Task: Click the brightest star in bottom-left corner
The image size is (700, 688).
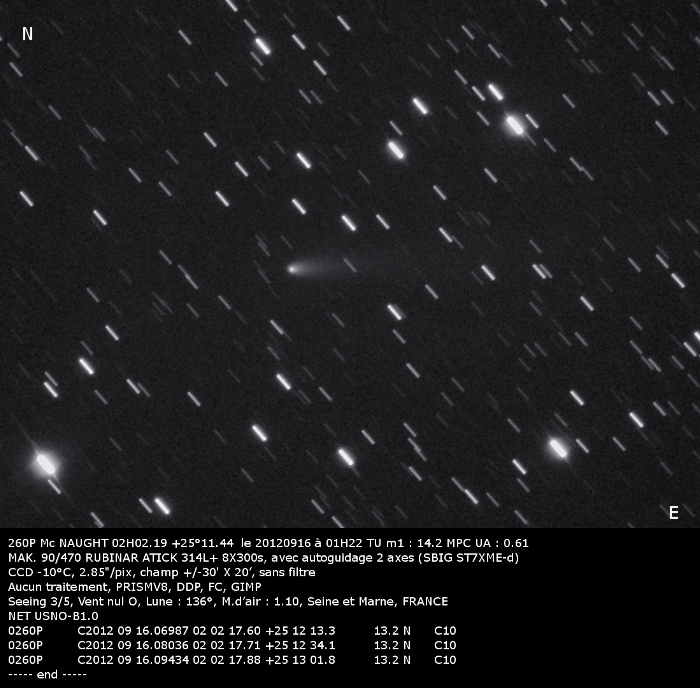Action: click(x=45, y=463)
